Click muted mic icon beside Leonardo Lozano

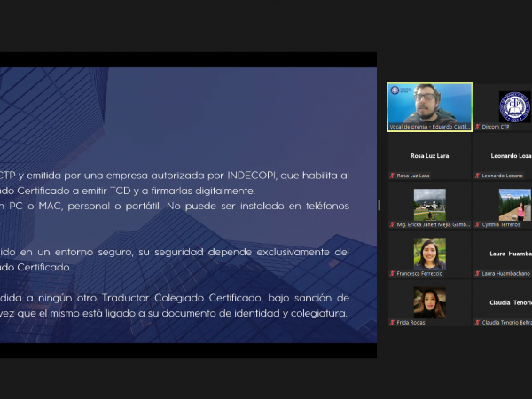tap(477, 176)
